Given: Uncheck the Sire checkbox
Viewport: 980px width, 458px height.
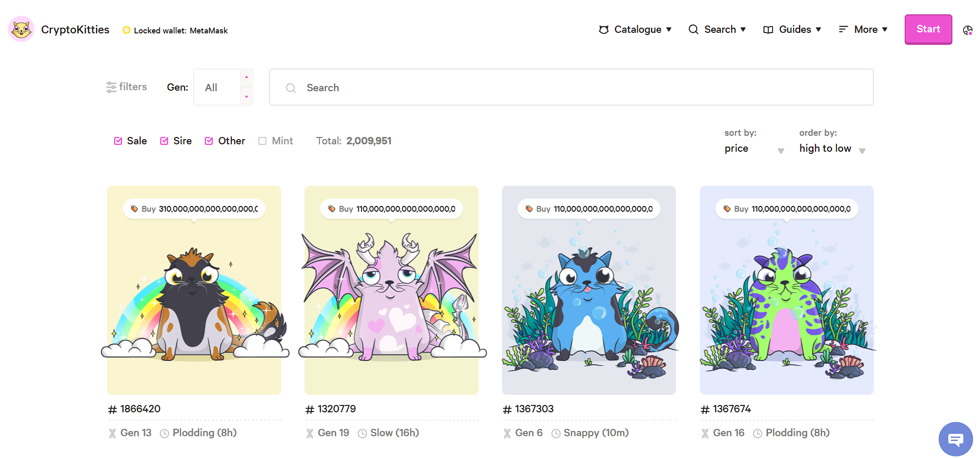Looking at the screenshot, I should tap(164, 141).
